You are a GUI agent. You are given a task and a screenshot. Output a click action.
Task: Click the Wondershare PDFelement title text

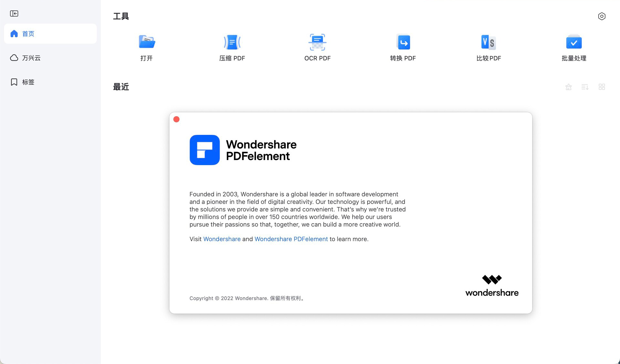tap(261, 150)
